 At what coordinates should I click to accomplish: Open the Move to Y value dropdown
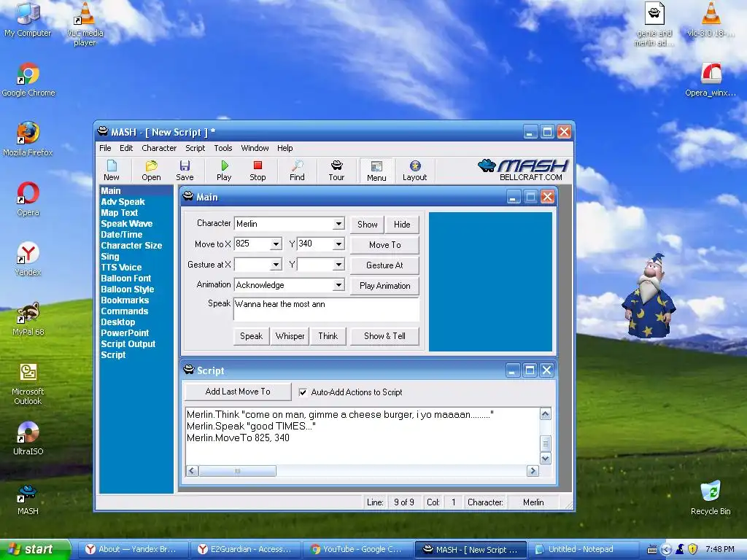pyautogui.click(x=338, y=244)
